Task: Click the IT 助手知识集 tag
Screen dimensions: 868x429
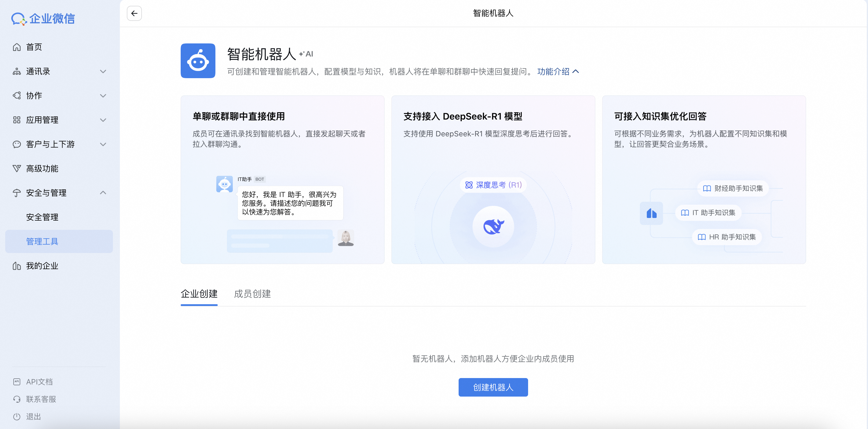Action: tap(708, 213)
